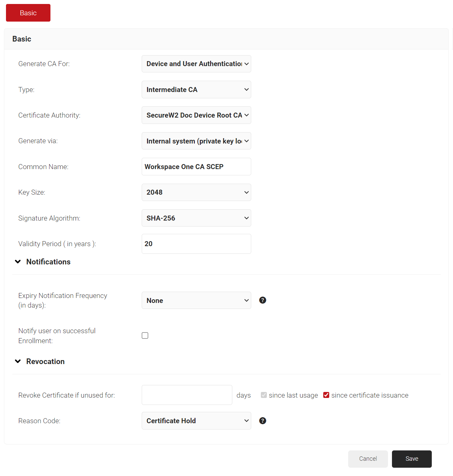This screenshot has width=453, height=476.
Task: Open the Certificate Authority dropdown
Action: coord(196,115)
